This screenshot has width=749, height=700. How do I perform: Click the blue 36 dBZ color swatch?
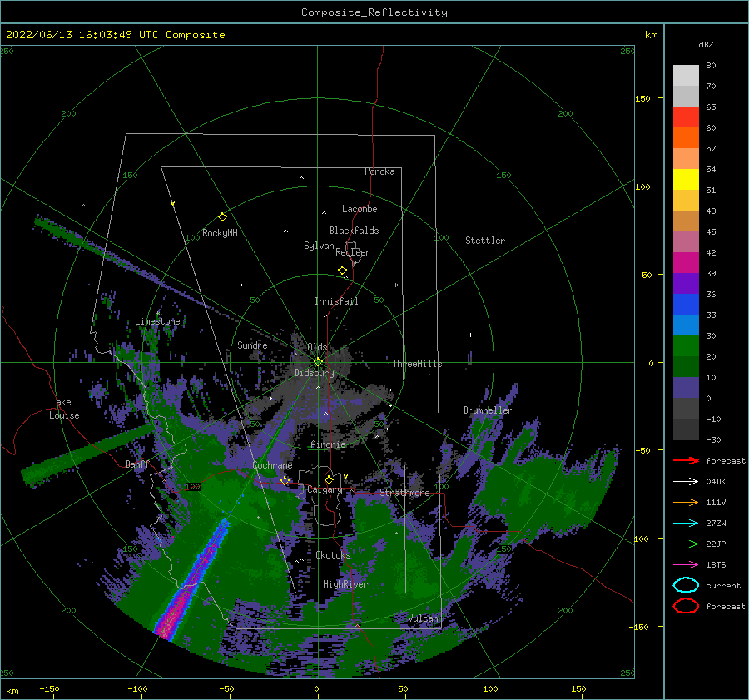point(686,305)
